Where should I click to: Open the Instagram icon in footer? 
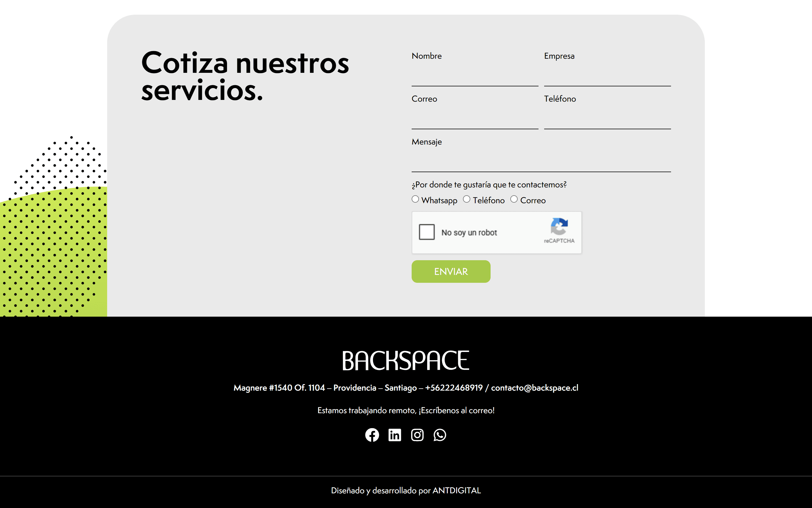coord(417,435)
